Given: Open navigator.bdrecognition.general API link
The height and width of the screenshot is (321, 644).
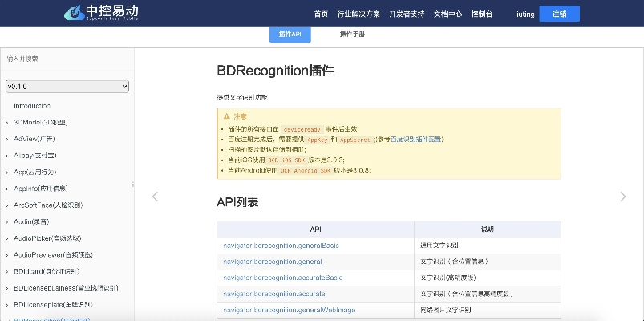Looking at the screenshot, I should point(273,262).
